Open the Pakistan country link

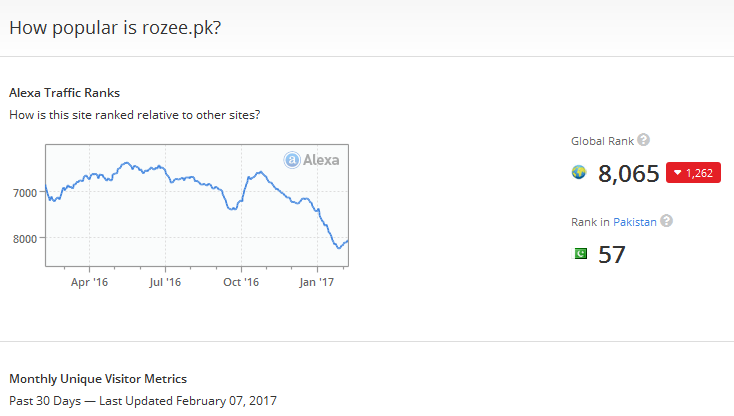[635, 222]
